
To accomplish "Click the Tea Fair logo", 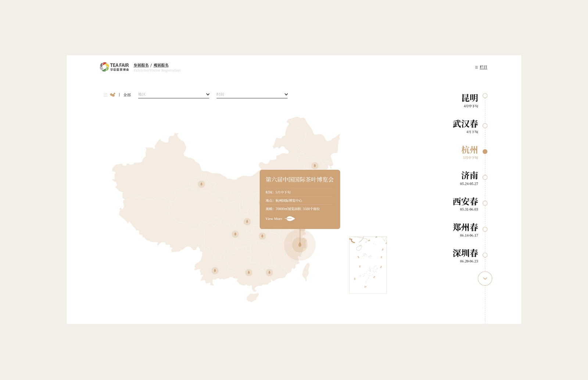I will (x=114, y=67).
